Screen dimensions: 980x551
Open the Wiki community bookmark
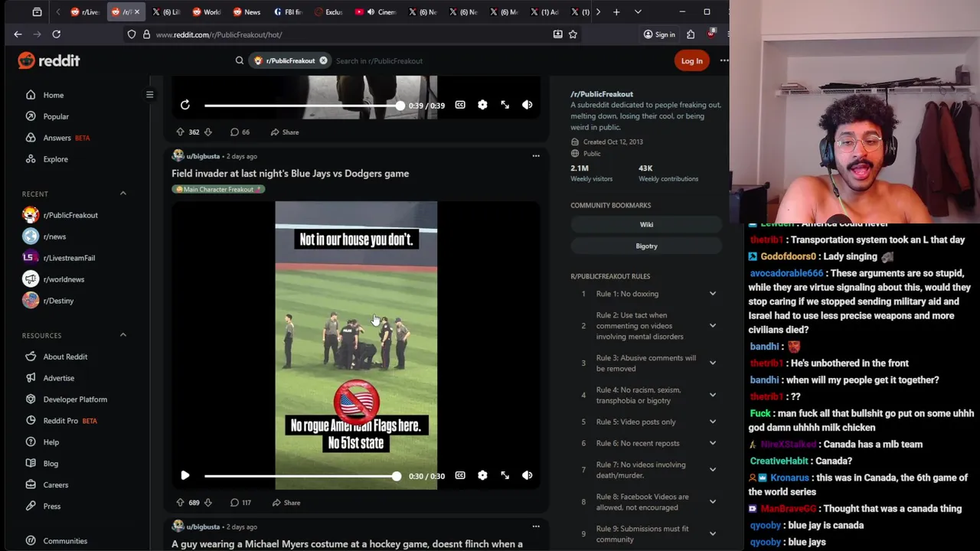[646, 224]
